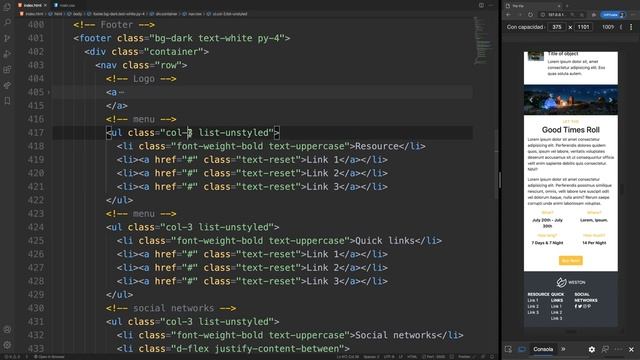The height and width of the screenshot is (360, 640).
Task: Click 'Quick links' text on line 425
Action: (x=385, y=241)
